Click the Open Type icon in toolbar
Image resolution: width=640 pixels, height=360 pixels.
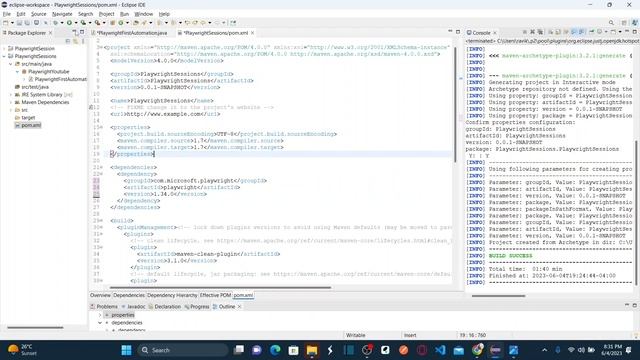pyautogui.click(x=136, y=23)
